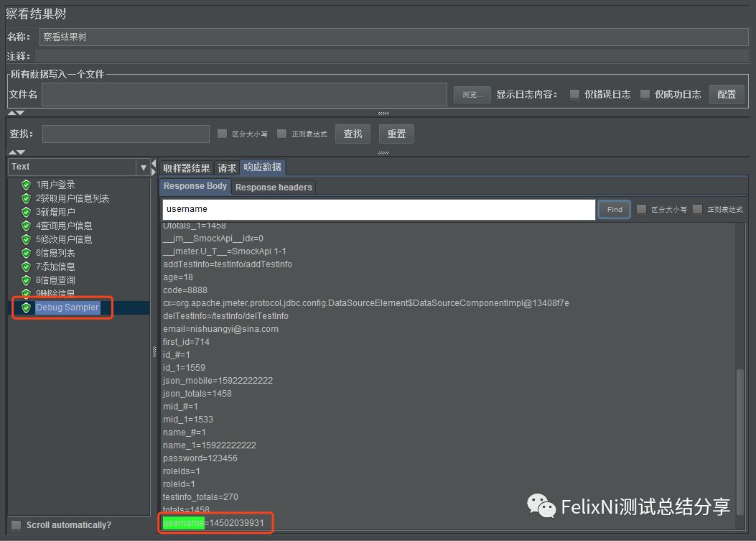This screenshot has width=756, height=541.
Task: Open the Response headers tab
Action: coord(274,188)
